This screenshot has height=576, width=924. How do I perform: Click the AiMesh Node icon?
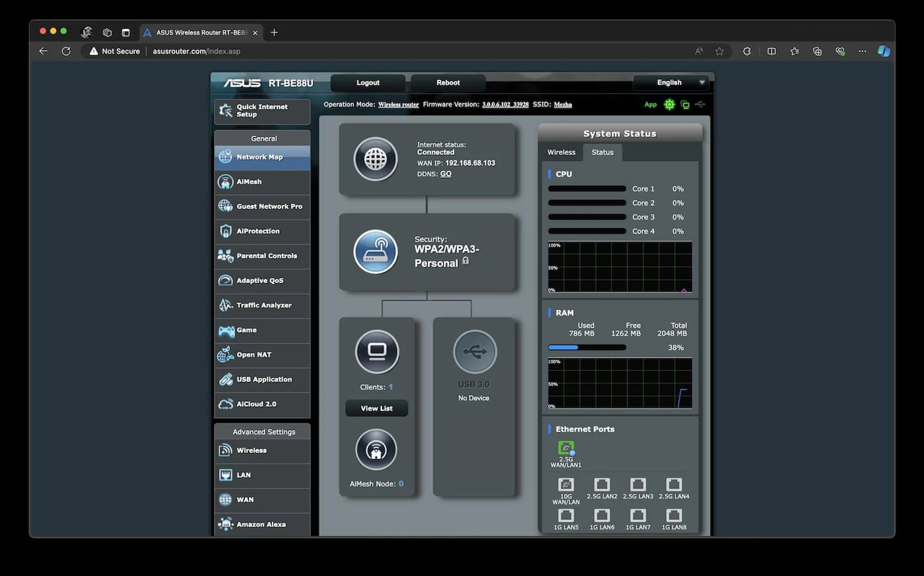coord(376,450)
